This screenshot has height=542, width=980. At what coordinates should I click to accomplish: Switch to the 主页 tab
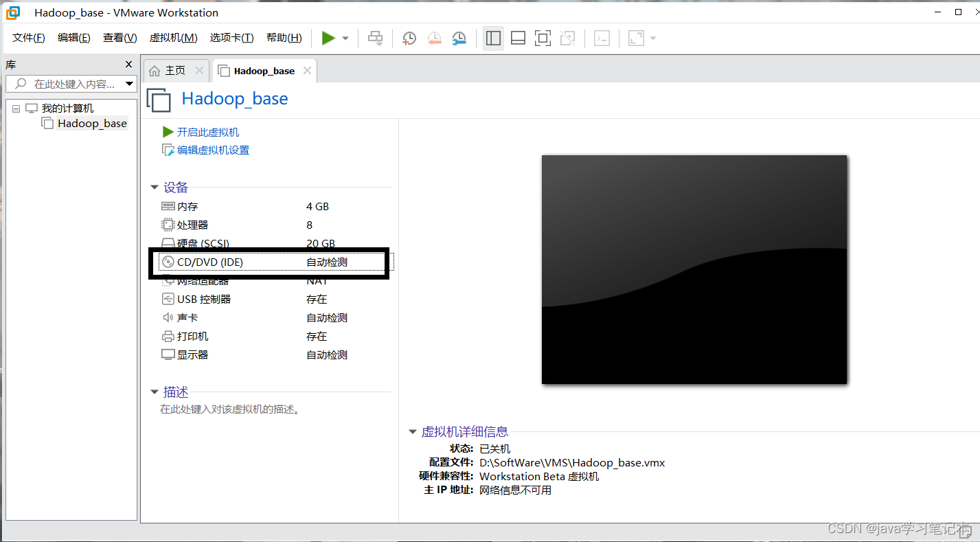(175, 71)
